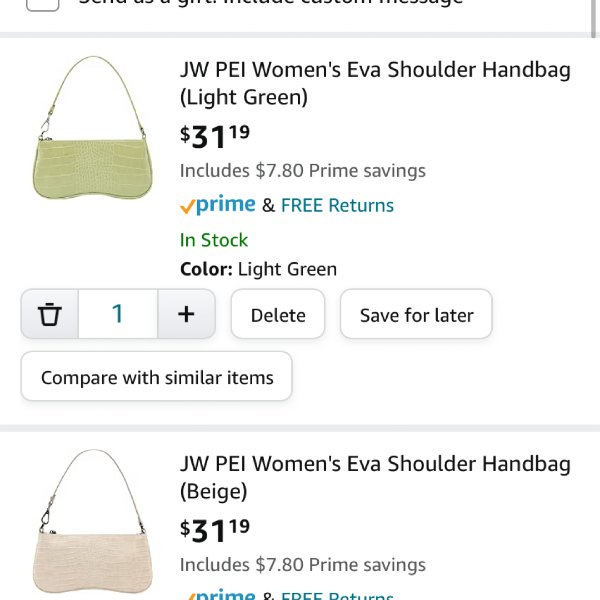Open the Beige Eva Shoulder Handbag title

(x=375, y=477)
